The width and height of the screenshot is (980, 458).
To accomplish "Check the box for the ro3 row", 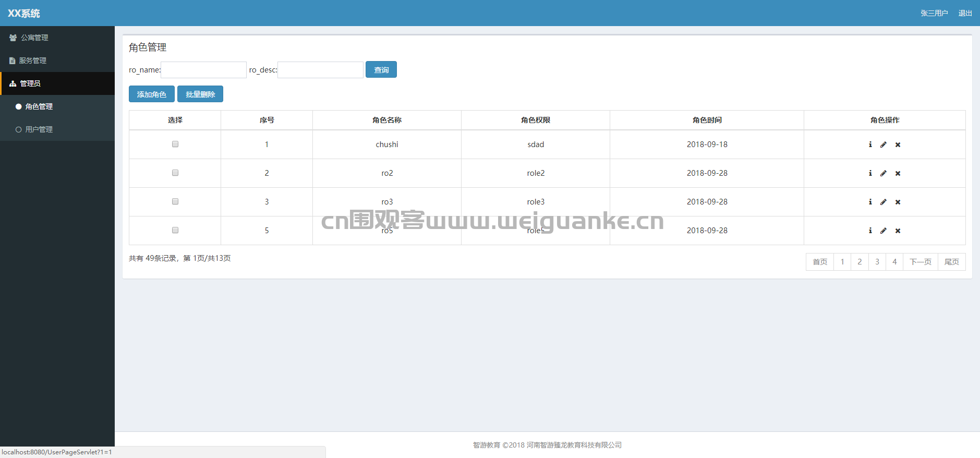I will point(175,201).
